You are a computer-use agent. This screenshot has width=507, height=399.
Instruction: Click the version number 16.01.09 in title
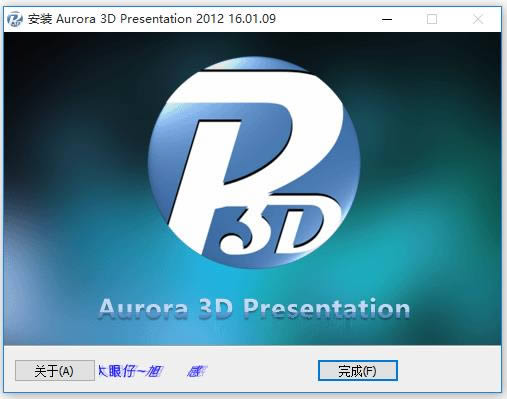[252, 19]
